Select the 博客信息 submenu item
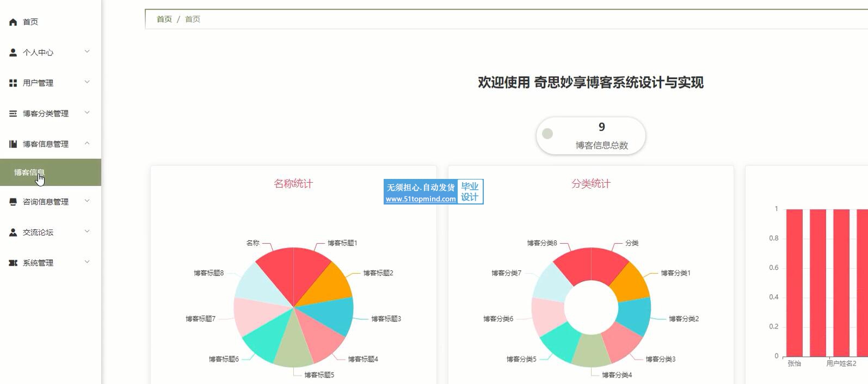The image size is (868, 384). click(51, 172)
